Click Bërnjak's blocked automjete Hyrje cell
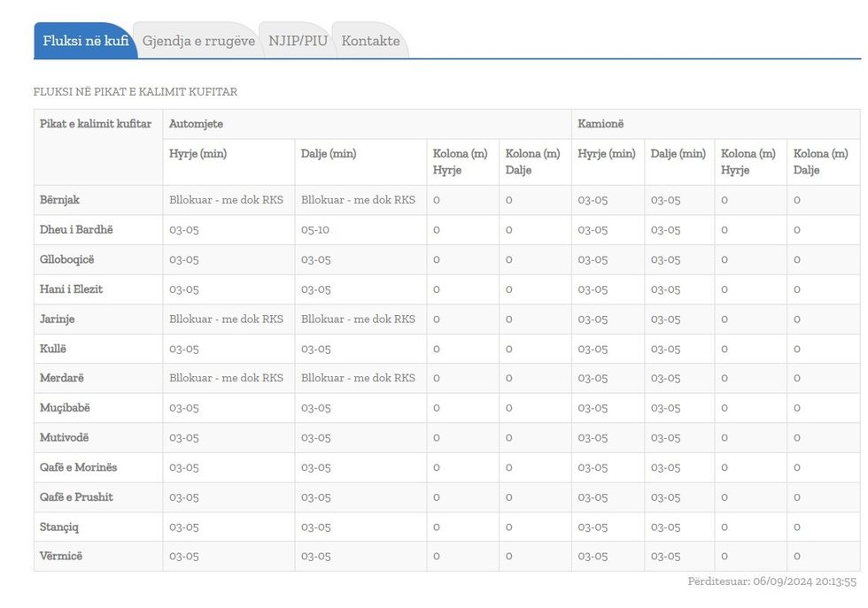Screen dimensions: 868x608 (x=226, y=200)
